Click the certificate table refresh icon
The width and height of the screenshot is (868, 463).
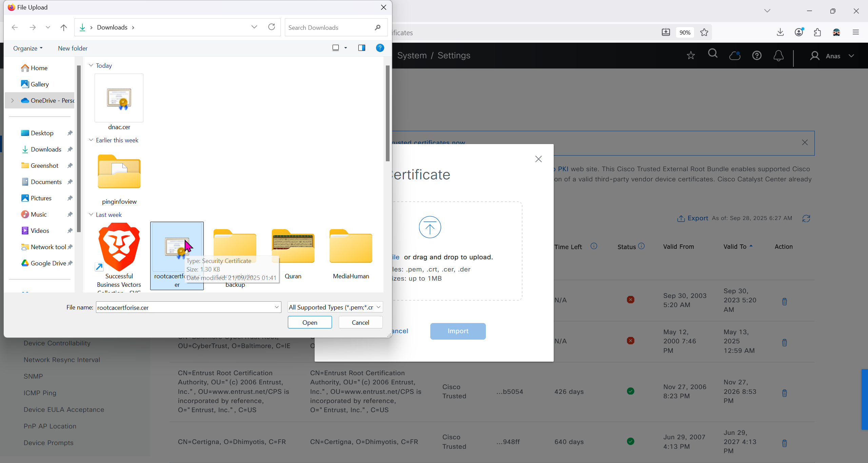coord(806,219)
